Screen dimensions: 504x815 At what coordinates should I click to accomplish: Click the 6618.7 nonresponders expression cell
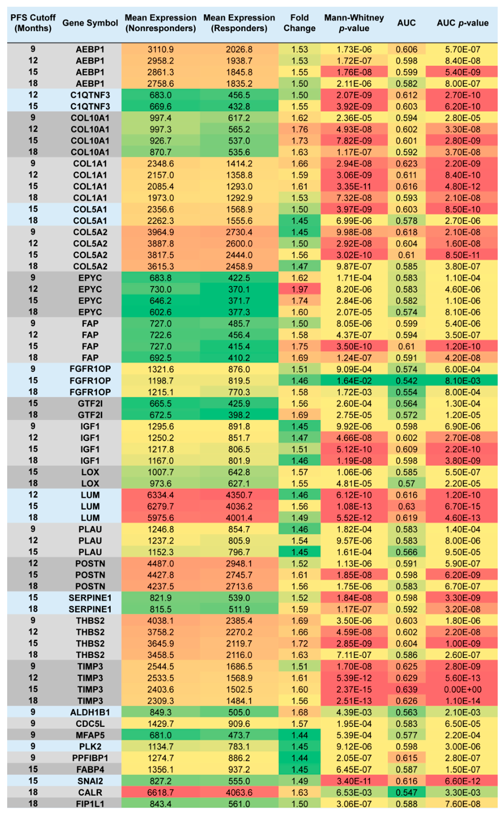click(x=161, y=792)
